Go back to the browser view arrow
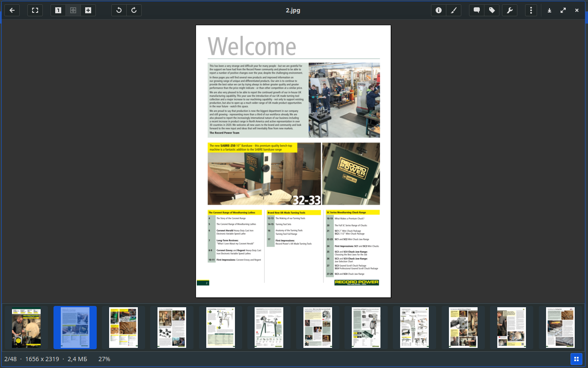 click(12, 10)
